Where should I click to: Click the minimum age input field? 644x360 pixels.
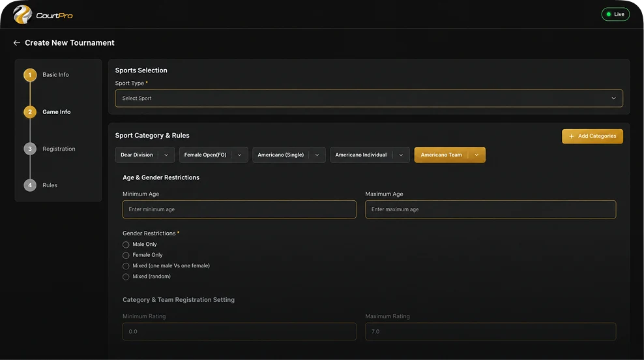coord(239,209)
